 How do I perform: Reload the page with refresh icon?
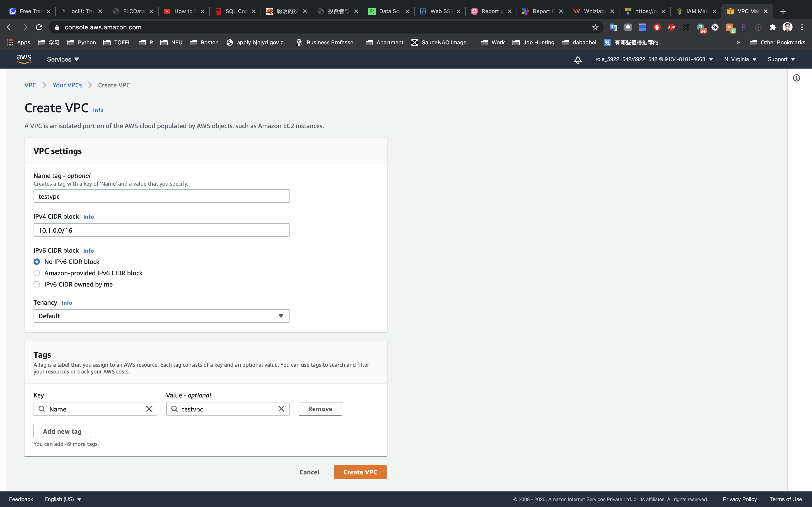(39, 27)
